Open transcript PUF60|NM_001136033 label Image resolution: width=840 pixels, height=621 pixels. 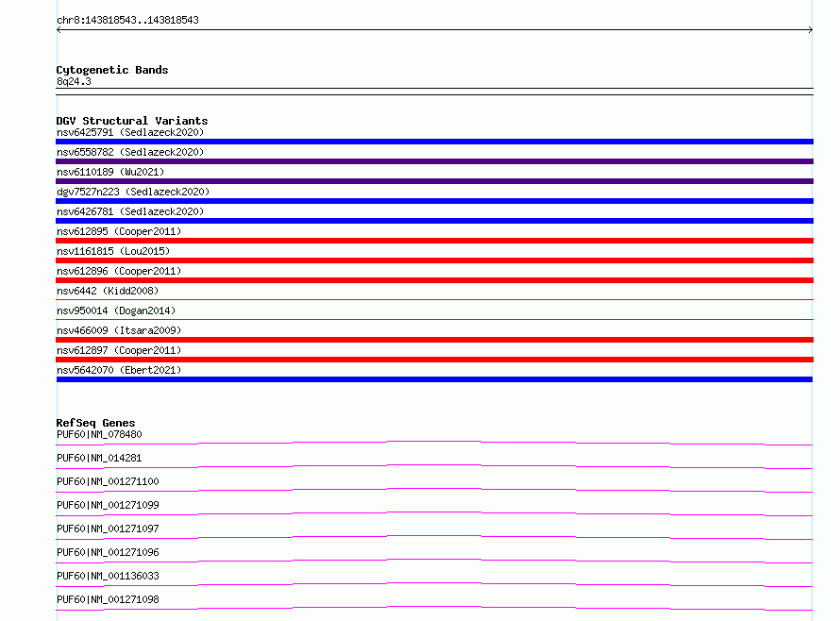click(x=108, y=576)
